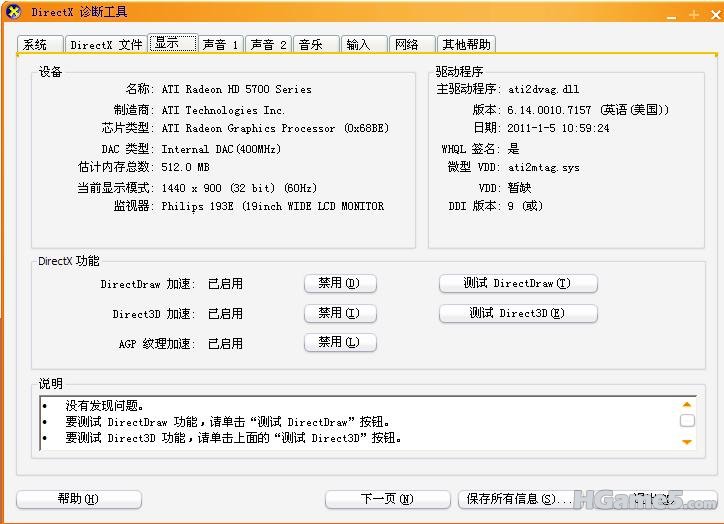This screenshot has height=524, width=724.
Task: Click the WHQL 签名 value 是
Action: (x=513, y=149)
